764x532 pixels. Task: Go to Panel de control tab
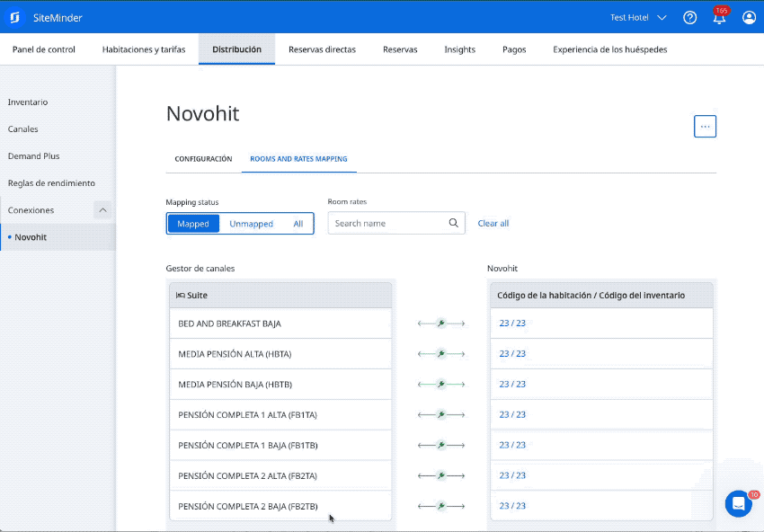[44, 49]
